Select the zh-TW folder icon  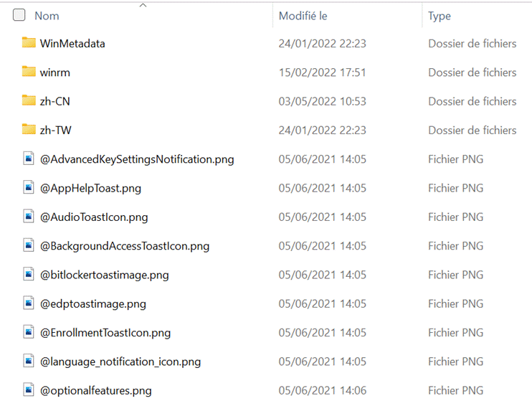(x=29, y=129)
